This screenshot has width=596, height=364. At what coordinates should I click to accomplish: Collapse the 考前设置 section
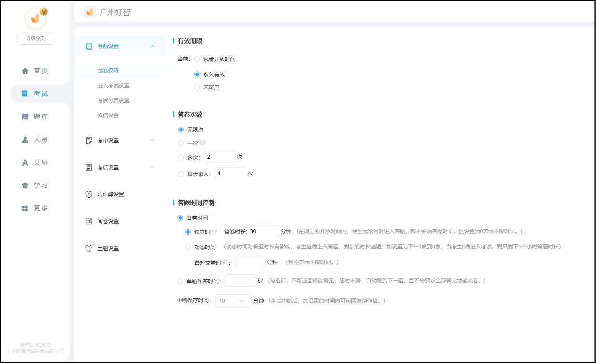point(152,46)
